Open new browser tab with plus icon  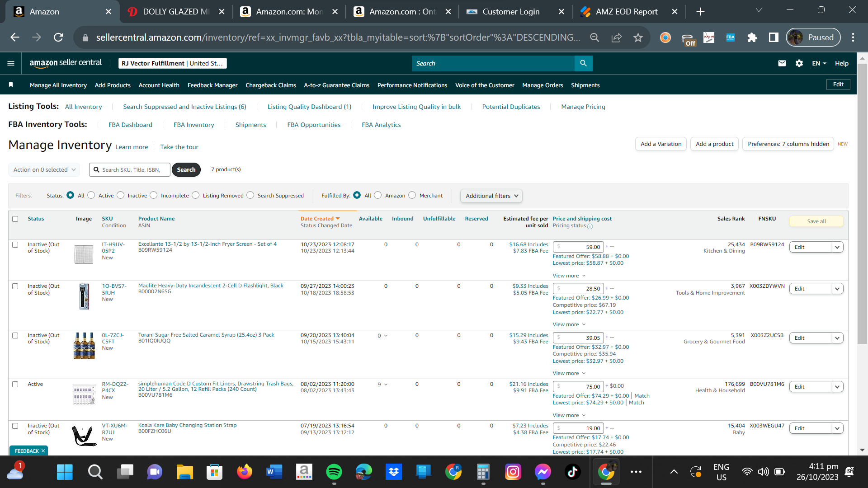point(700,12)
